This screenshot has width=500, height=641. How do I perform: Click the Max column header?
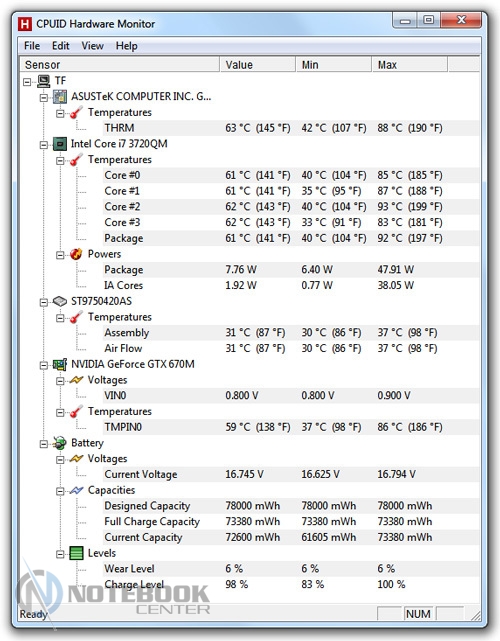(409, 65)
